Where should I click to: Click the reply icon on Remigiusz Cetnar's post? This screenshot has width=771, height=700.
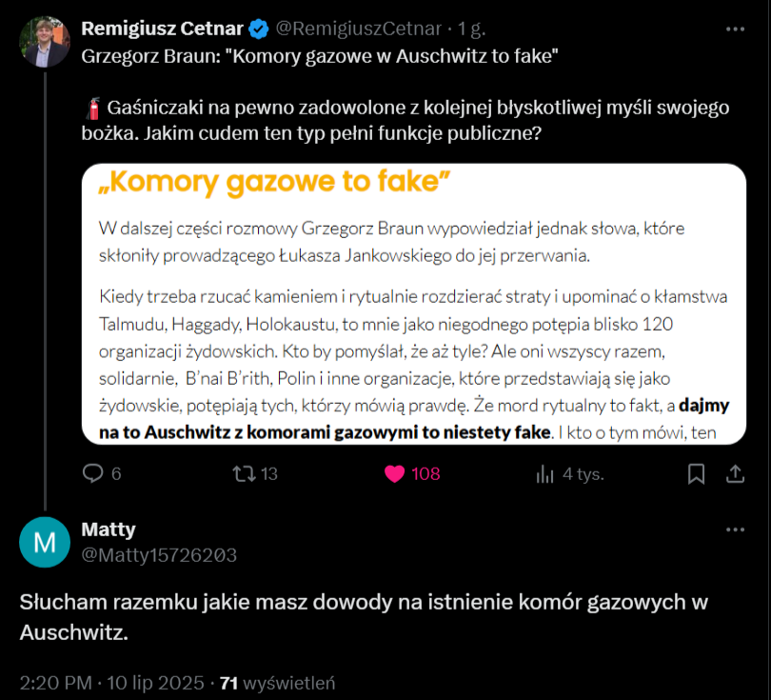coord(93,473)
